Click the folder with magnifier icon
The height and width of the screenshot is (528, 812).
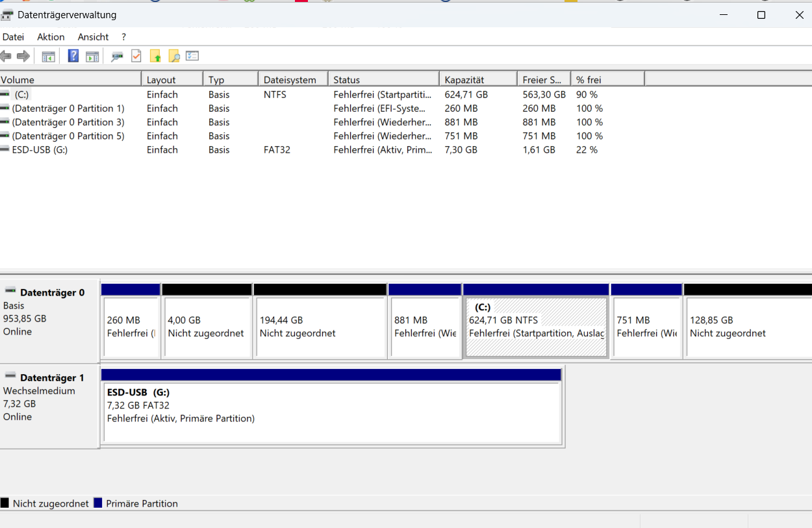click(174, 57)
